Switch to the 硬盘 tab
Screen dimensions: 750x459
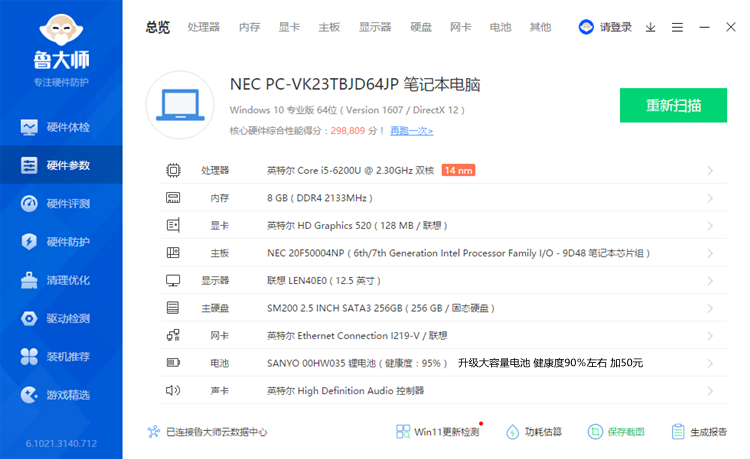click(421, 27)
